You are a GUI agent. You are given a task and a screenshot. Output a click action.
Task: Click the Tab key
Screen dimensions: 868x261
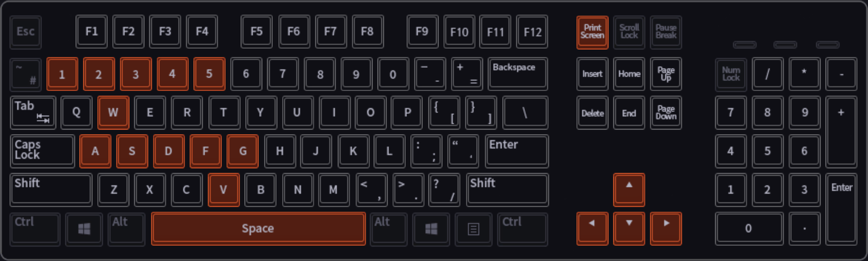[x=33, y=112]
